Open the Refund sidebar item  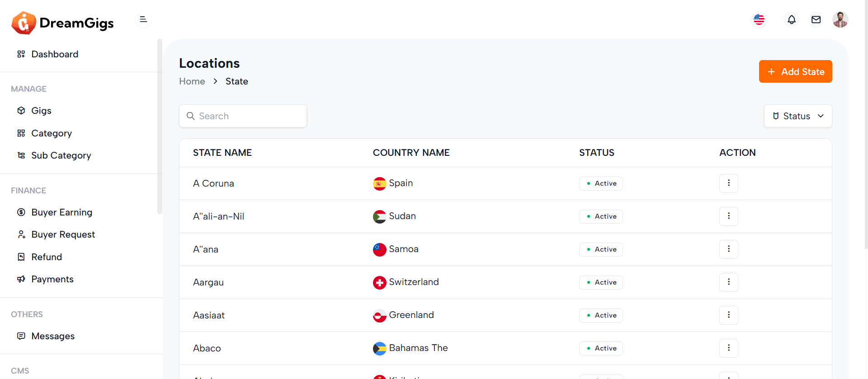(x=47, y=257)
